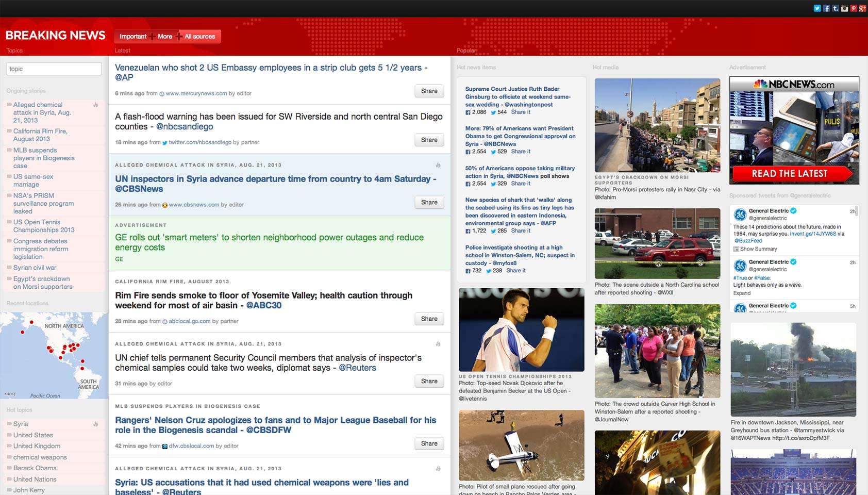
Task: Click the topic search input field
Action: click(54, 69)
